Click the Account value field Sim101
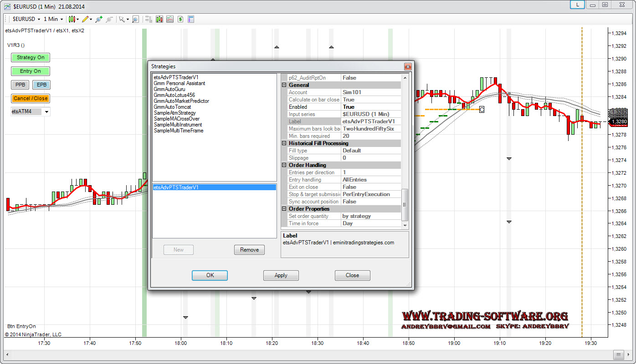This screenshot has height=364, width=636. coord(371,92)
